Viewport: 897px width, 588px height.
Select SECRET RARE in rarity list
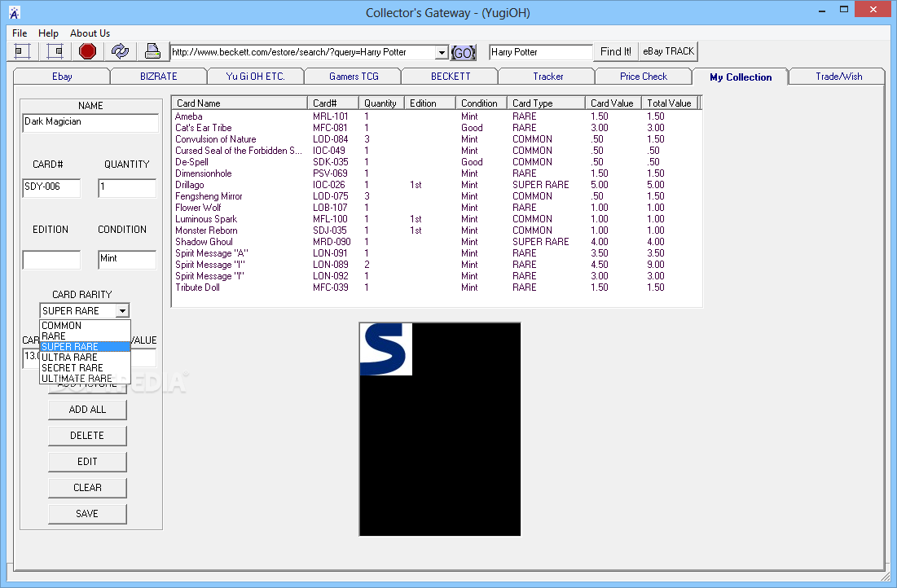(86, 368)
